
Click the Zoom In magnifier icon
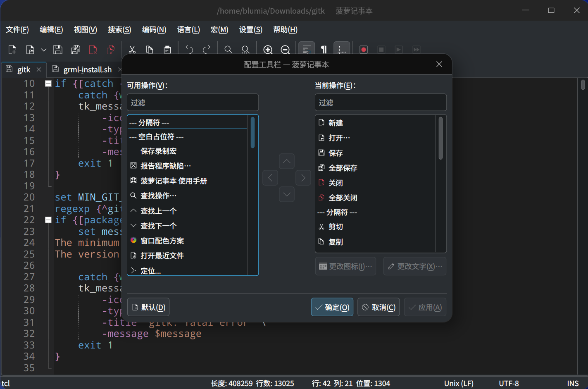point(268,50)
